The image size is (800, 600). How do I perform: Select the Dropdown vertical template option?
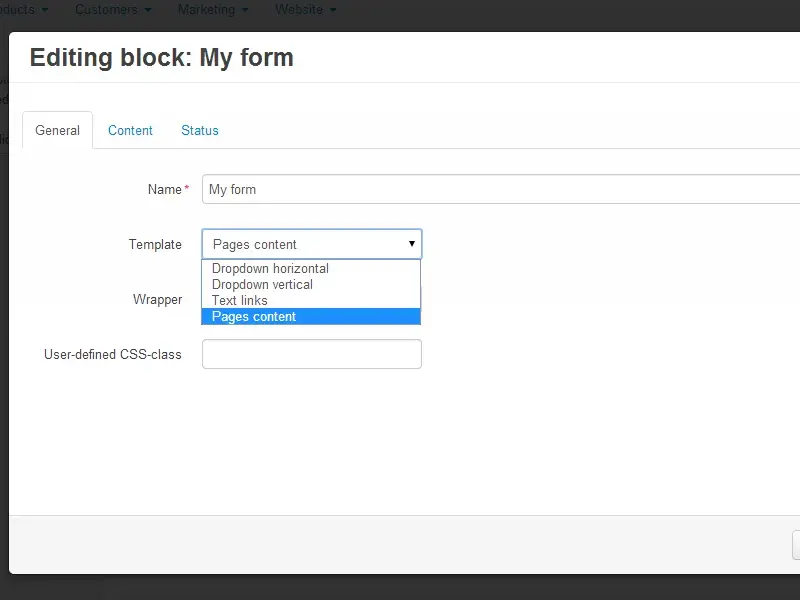click(x=262, y=285)
